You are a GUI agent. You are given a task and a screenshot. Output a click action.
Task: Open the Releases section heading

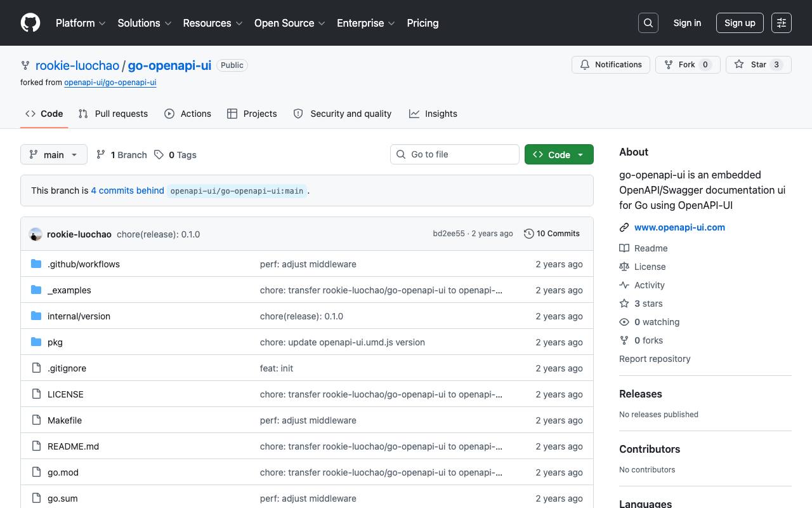tap(641, 394)
